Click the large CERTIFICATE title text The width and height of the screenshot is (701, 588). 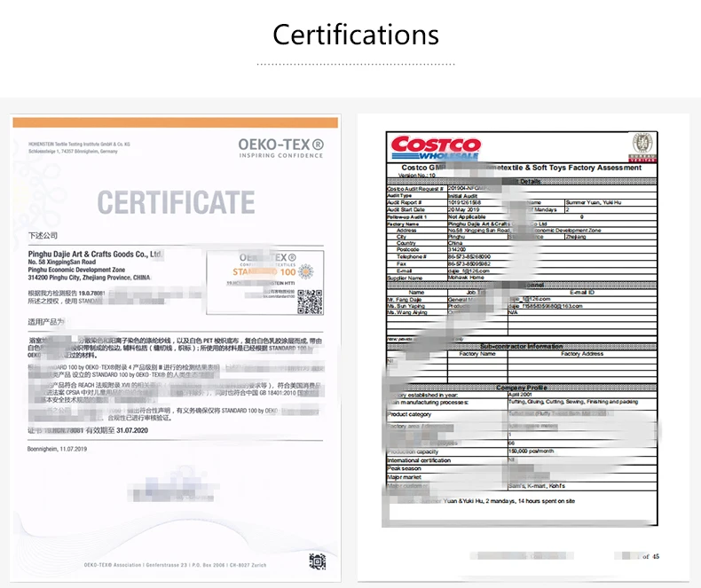point(176,202)
